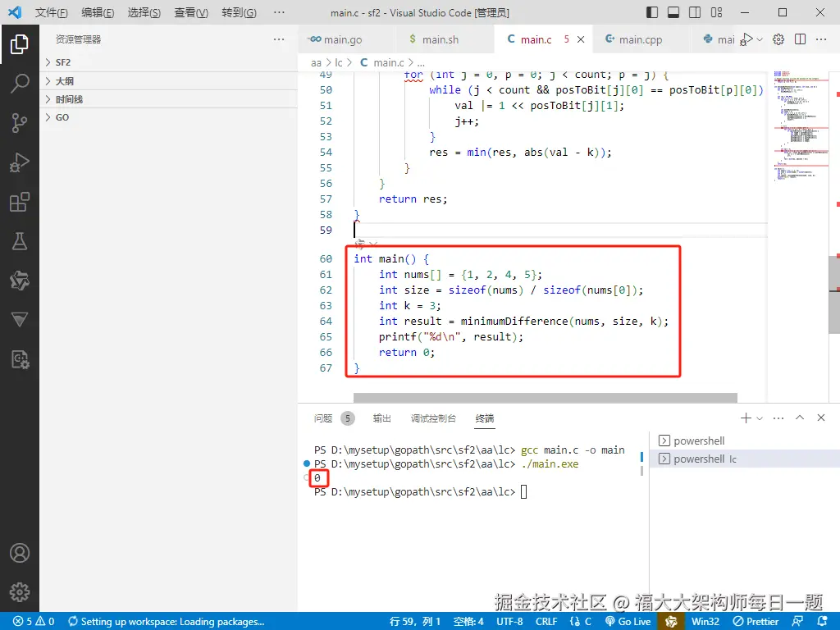Screen dimensions: 840x630
Task: Click the editor horizontal scrollbar
Action: tap(546, 398)
